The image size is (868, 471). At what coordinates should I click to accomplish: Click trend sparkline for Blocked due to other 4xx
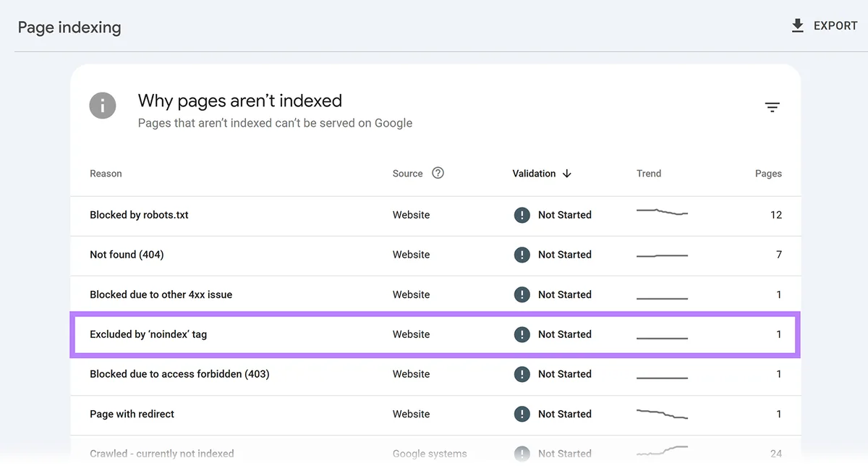pyautogui.click(x=662, y=298)
